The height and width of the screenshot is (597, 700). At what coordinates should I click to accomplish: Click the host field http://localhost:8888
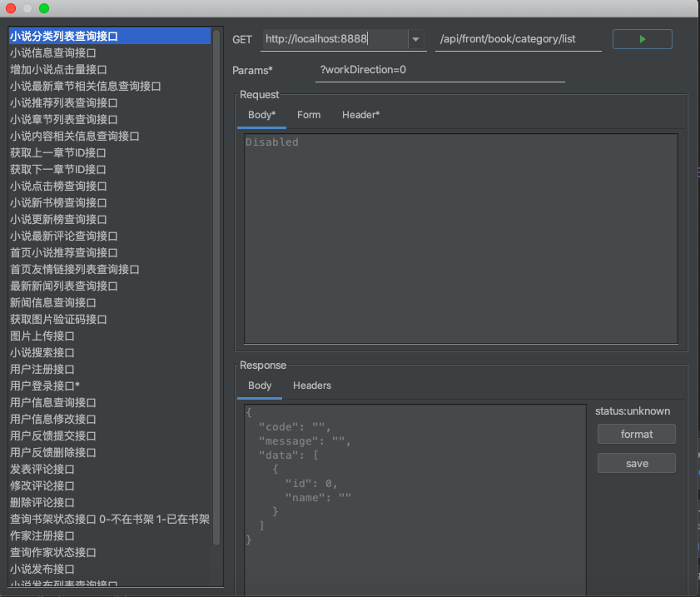[x=335, y=39]
